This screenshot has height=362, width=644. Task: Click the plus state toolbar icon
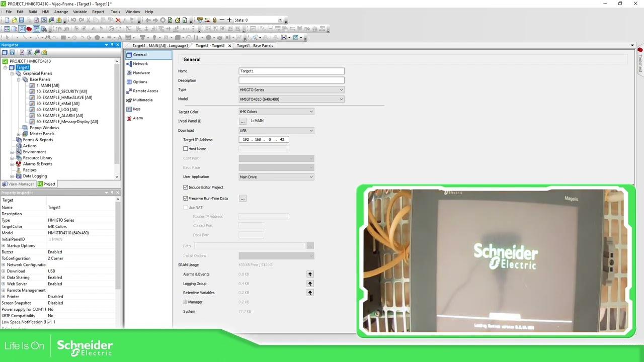click(229, 20)
